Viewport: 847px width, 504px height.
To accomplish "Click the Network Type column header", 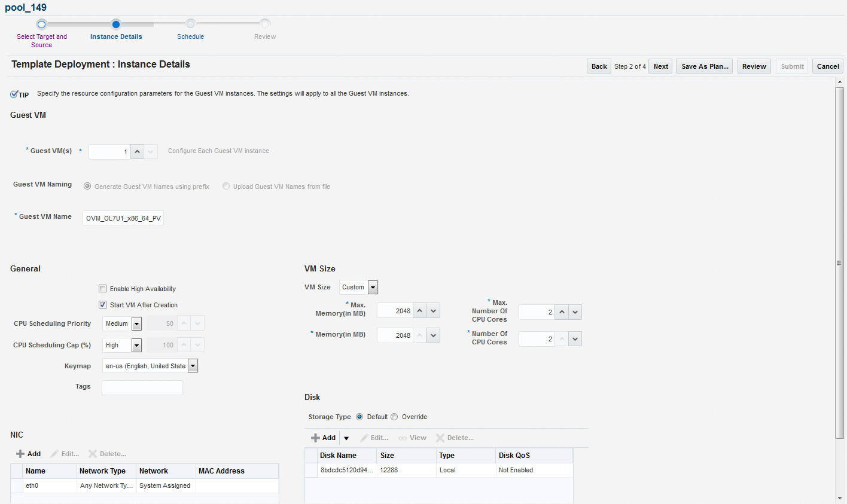I will pyautogui.click(x=106, y=471).
